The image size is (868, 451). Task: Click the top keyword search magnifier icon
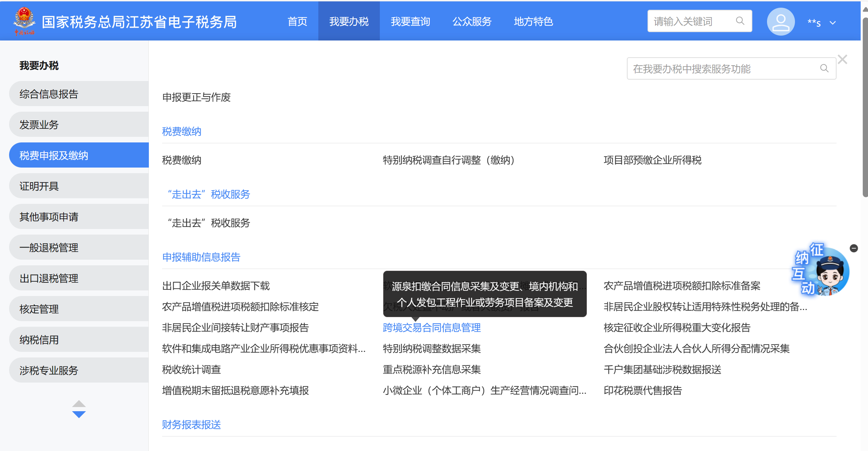pyautogui.click(x=740, y=21)
